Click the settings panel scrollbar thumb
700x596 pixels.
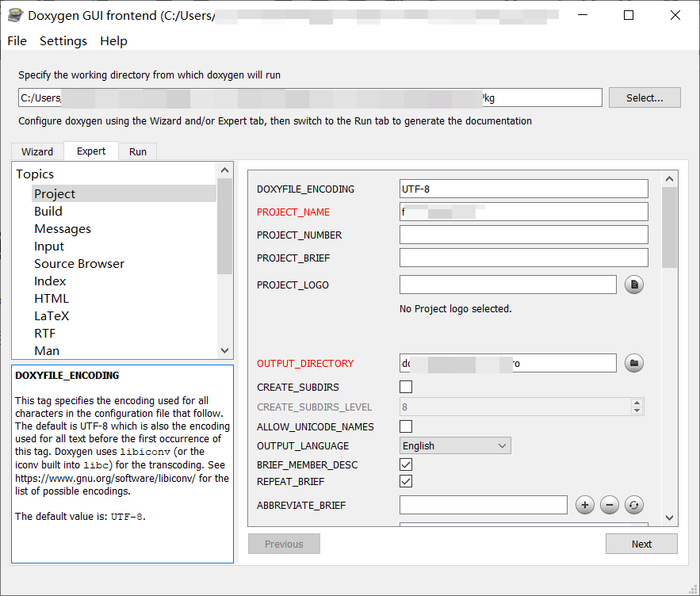click(x=669, y=227)
